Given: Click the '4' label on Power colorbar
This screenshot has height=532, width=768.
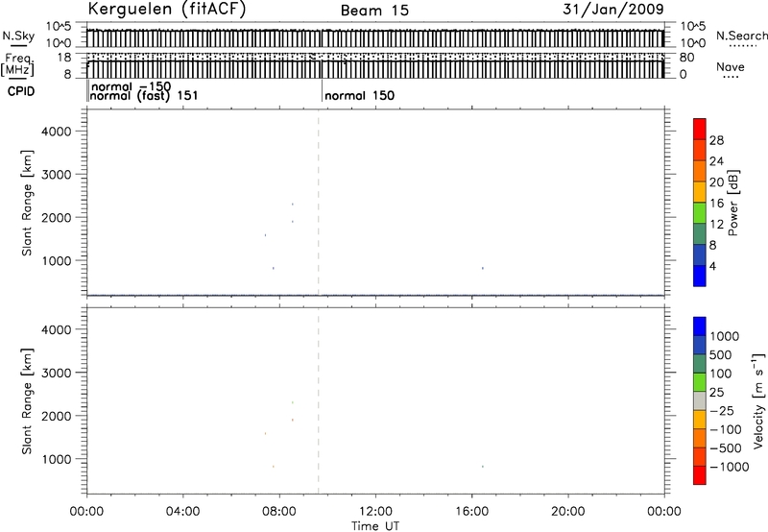Looking at the screenshot, I should pos(712,266).
